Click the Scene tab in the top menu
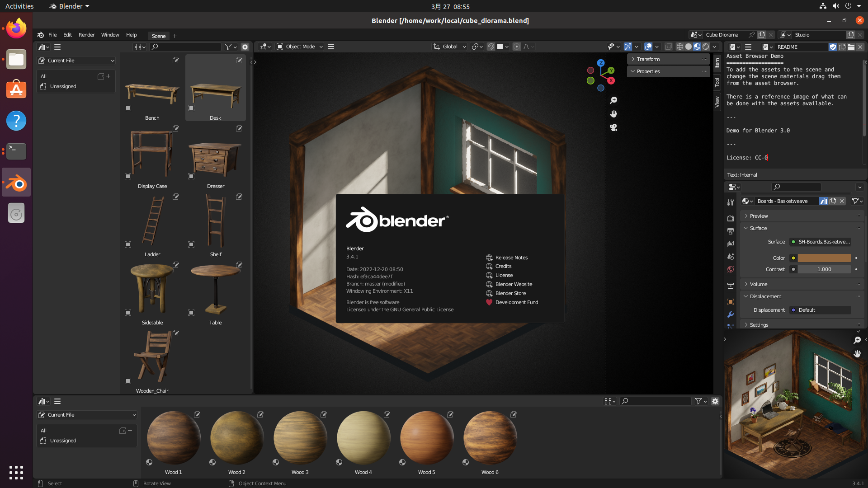The height and width of the screenshot is (488, 868). (x=158, y=36)
